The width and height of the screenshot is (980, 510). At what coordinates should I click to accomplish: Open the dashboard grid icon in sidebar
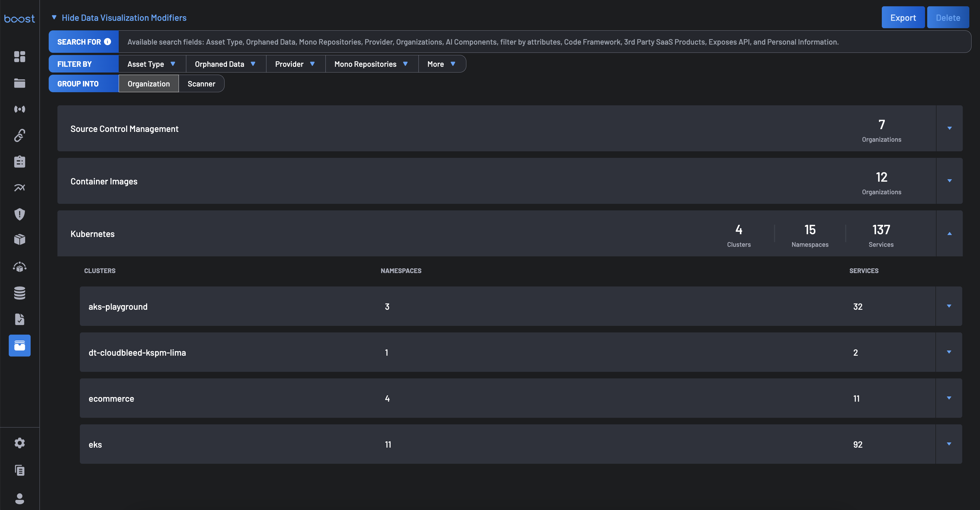pos(19,57)
